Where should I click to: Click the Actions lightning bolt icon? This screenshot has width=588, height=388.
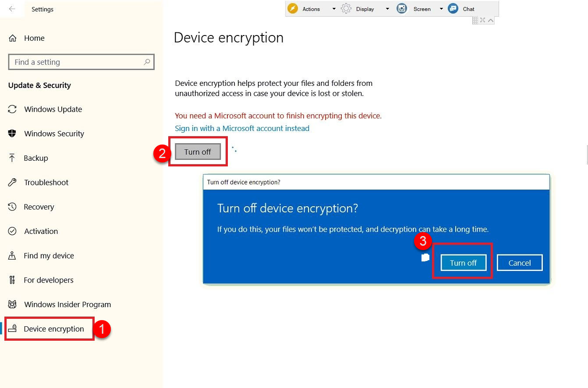click(293, 9)
